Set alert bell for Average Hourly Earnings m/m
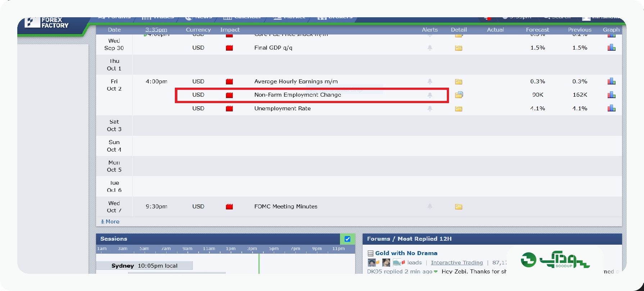This screenshot has width=644, height=291. point(430,82)
